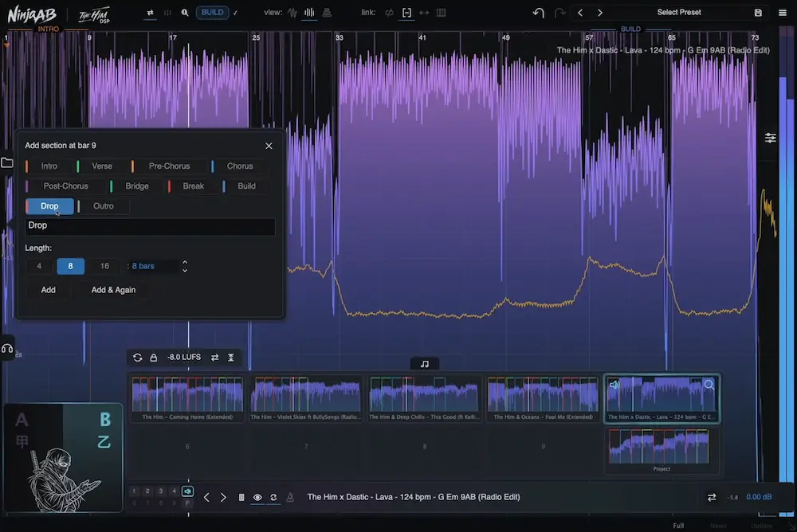Choose the Pre-Chorus section type

[x=169, y=166]
